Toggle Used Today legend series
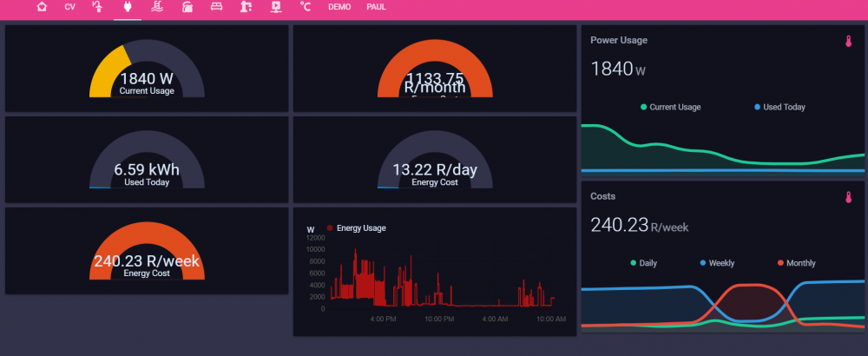868x356 pixels. pyautogui.click(x=779, y=107)
